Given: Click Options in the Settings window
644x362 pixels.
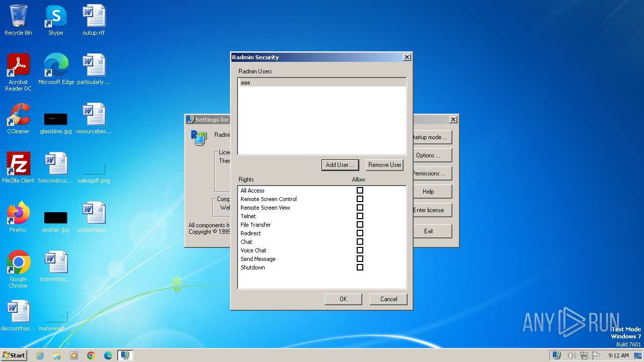Looking at the screenshot, I should click(432, 155).
